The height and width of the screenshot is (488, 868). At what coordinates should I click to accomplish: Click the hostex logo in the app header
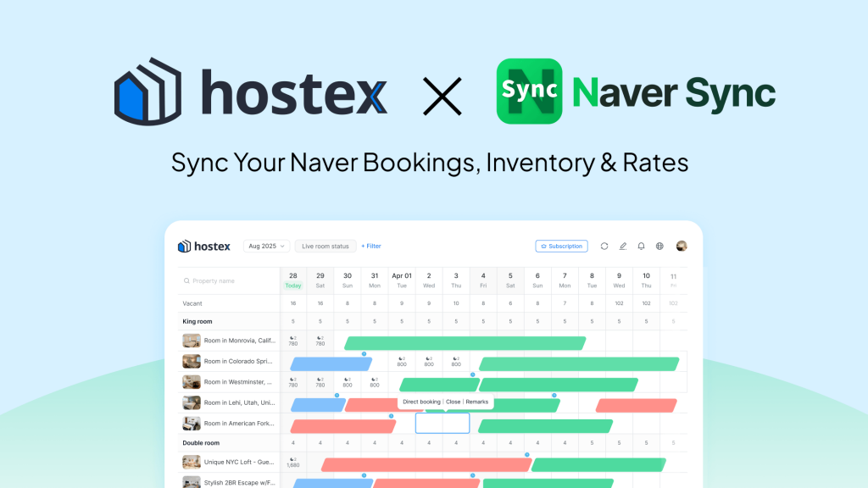pyautogui.click(x=203, y=247)
